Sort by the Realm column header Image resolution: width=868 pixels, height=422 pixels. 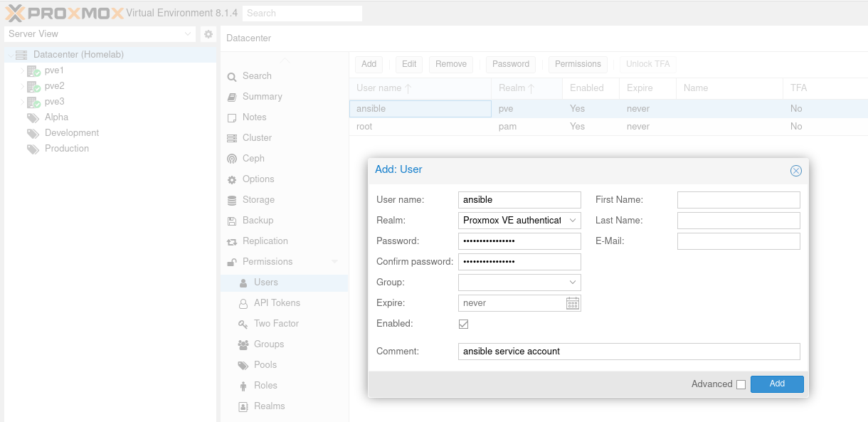click(x=526, y=88)
